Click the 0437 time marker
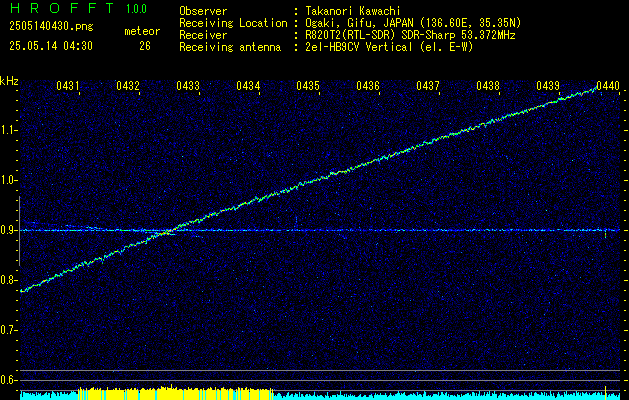Viewport: 629px width, 400px height. [428, 86]
